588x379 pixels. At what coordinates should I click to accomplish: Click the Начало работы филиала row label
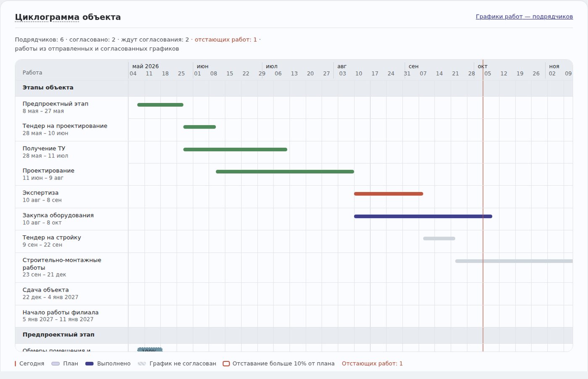(x=60, y=313)
